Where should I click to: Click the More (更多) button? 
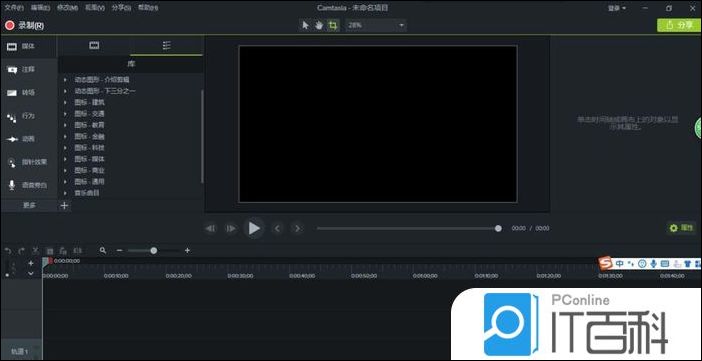click(x=29, y=205)
